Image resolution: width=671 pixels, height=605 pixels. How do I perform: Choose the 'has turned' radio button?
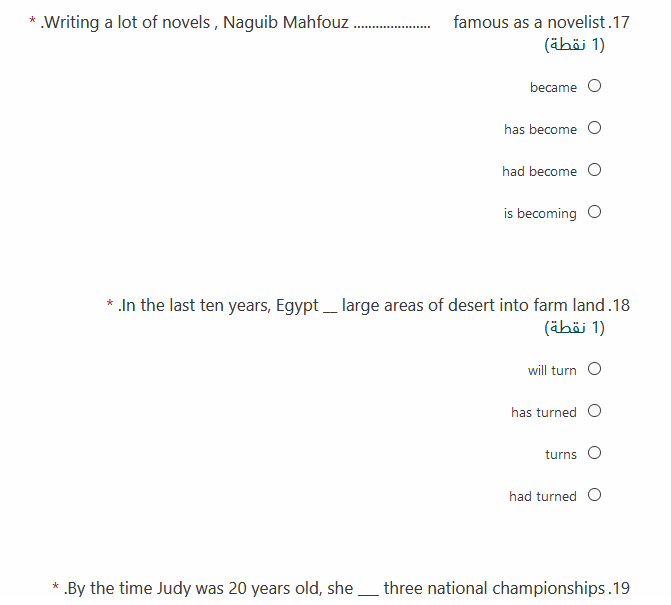pyautogui.click(x=594, y=411)
